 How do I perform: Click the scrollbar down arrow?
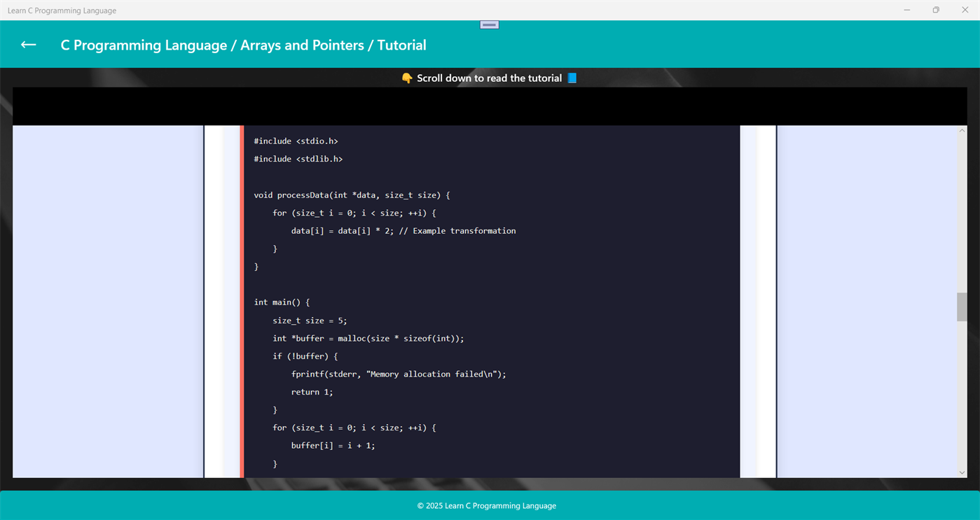pos(961,472)
